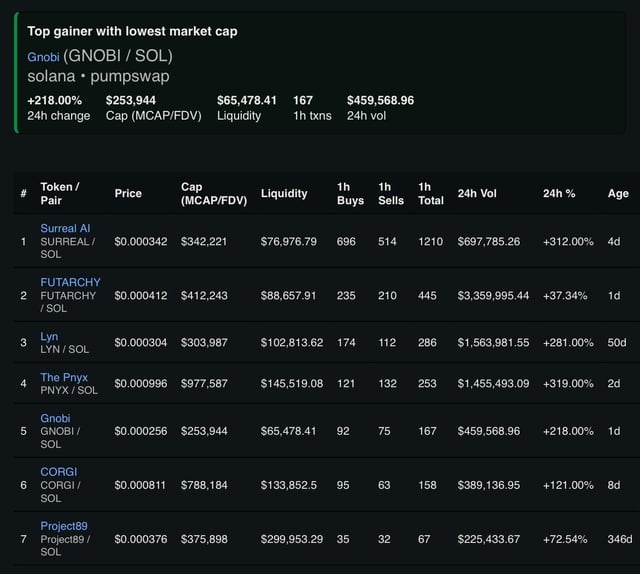Viewport: 640px width, 574px height.
Task: Click the Liquidity column header
Action: tap(284, 193)
